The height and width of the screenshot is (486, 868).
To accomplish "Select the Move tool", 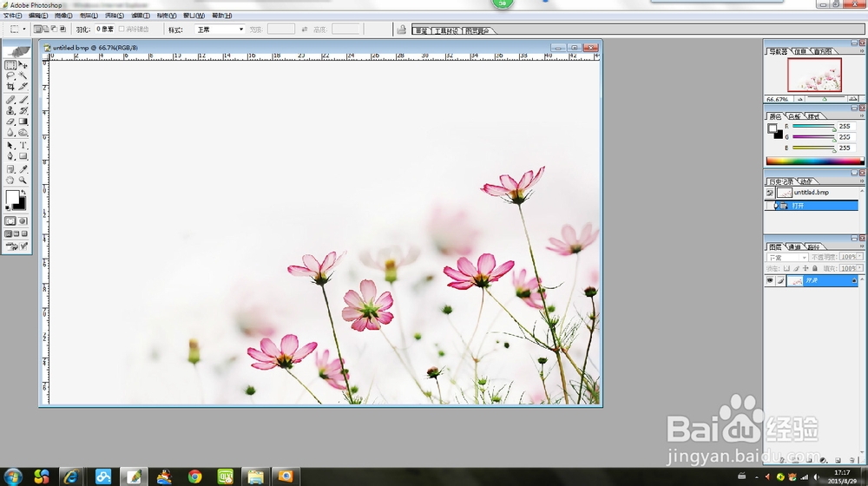I will click(x=23, y=65).
